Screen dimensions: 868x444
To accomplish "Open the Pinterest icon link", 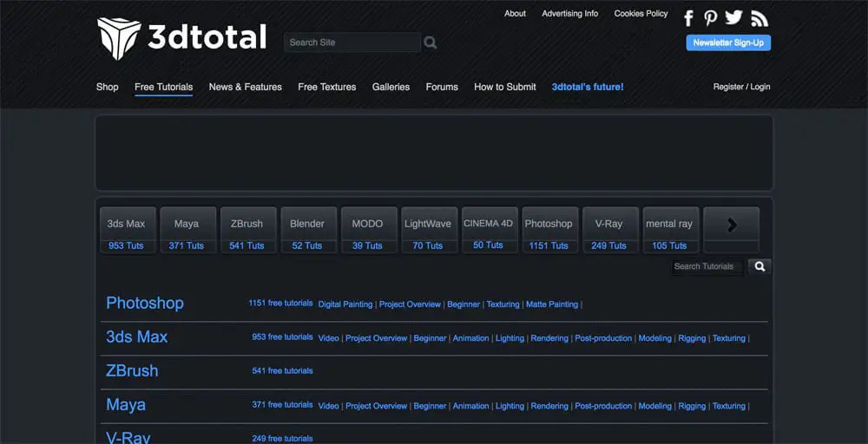I will point(710,17).
